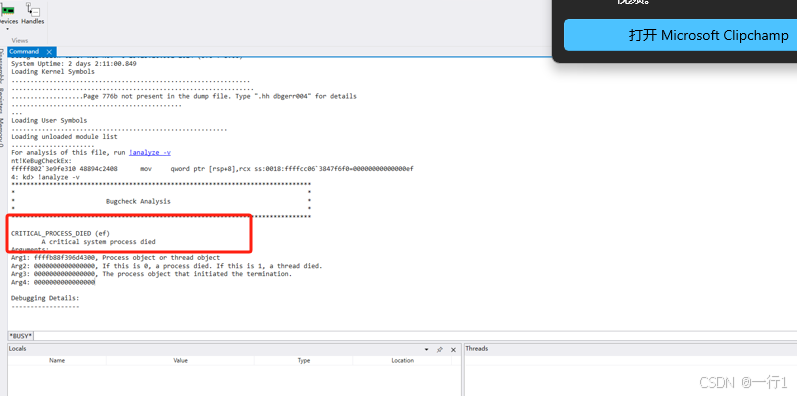The image size is (797, 396).
Task: Click the "Bugcheck Analysis" heading text
Action: [138, 201]
